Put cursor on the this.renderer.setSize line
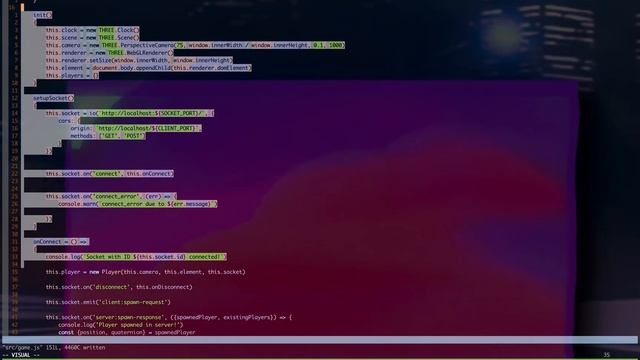The image size is (640, 360). coord(139,60)
